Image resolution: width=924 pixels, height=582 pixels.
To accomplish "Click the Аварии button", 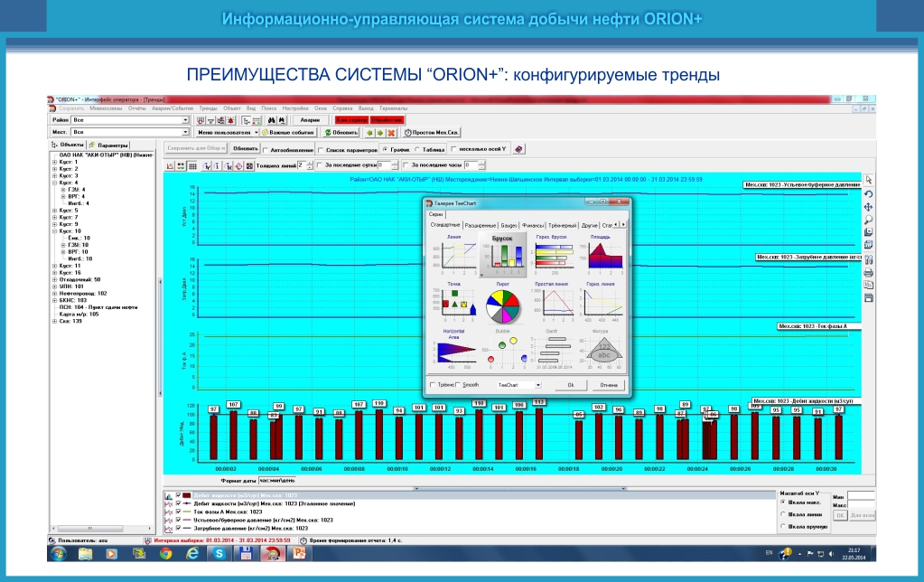I will tap(310, 119).
